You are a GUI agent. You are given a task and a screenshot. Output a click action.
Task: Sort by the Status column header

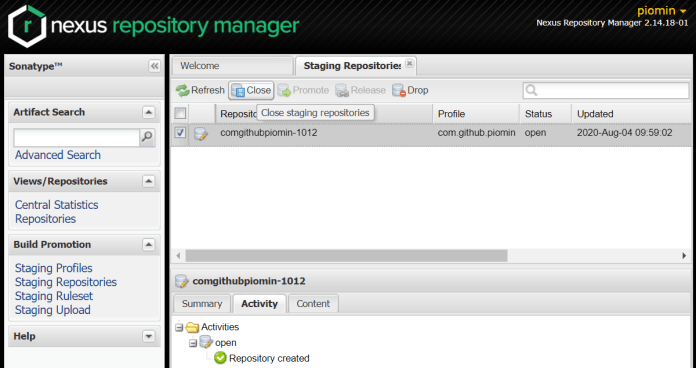point(546,114)
